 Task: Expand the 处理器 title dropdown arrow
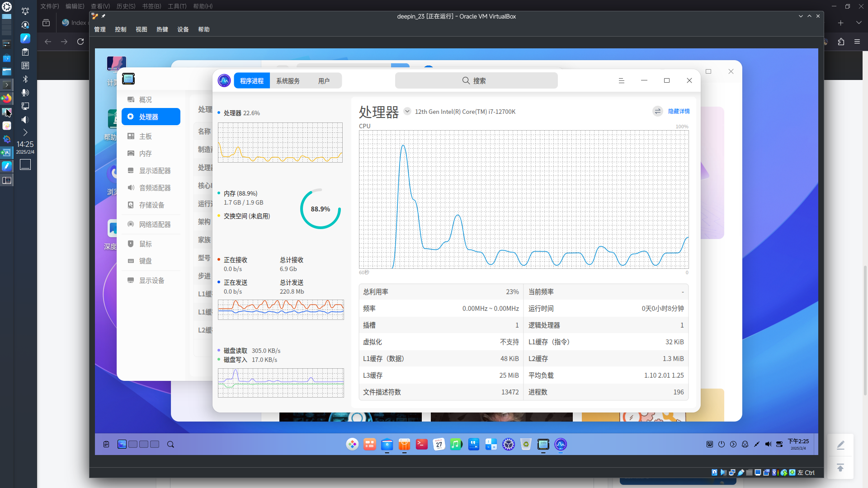[407, 111]
